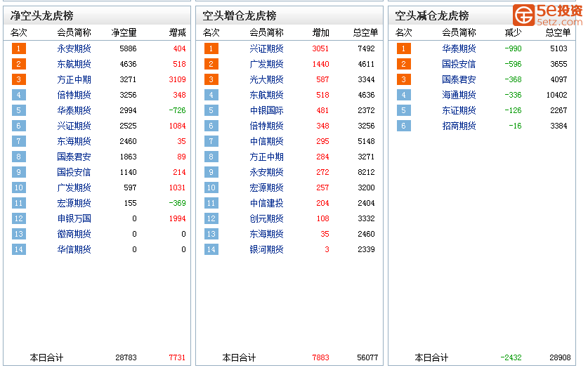
Task: Select 华泰期货 in the 净空头龙虎榜 list
Action: click(x=74, y=110)
